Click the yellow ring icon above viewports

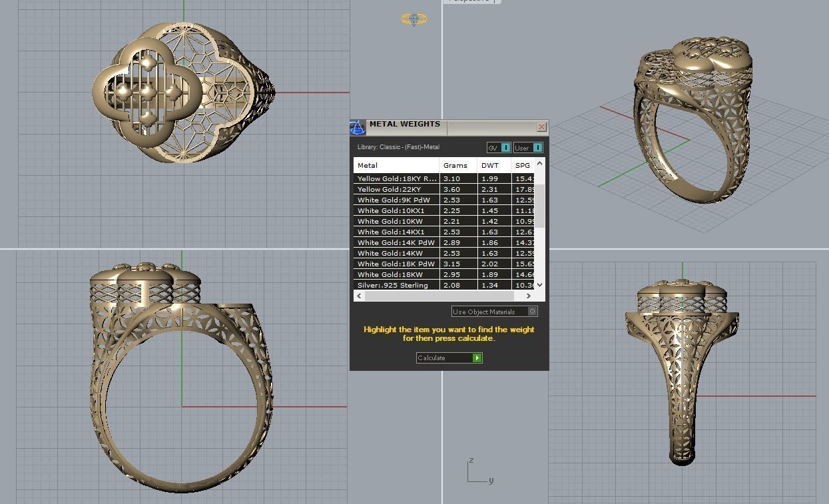point(414,19)
